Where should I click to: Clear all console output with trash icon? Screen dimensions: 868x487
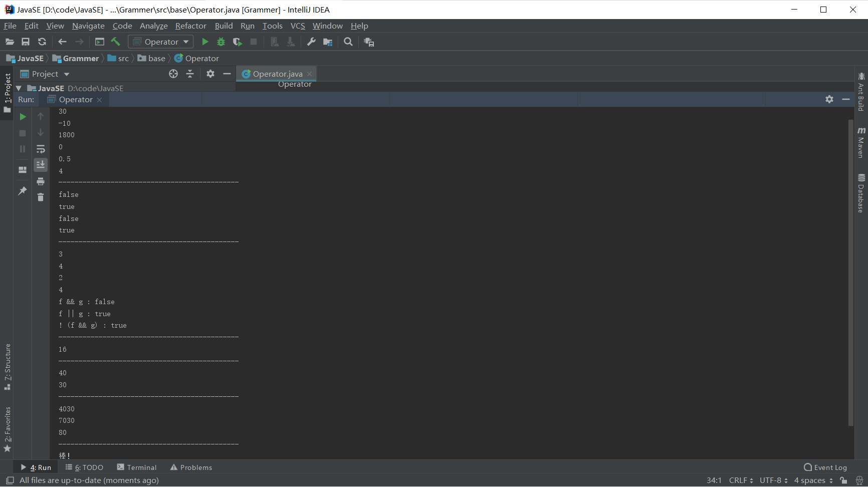pyautogui.click(x=41, y=197)
